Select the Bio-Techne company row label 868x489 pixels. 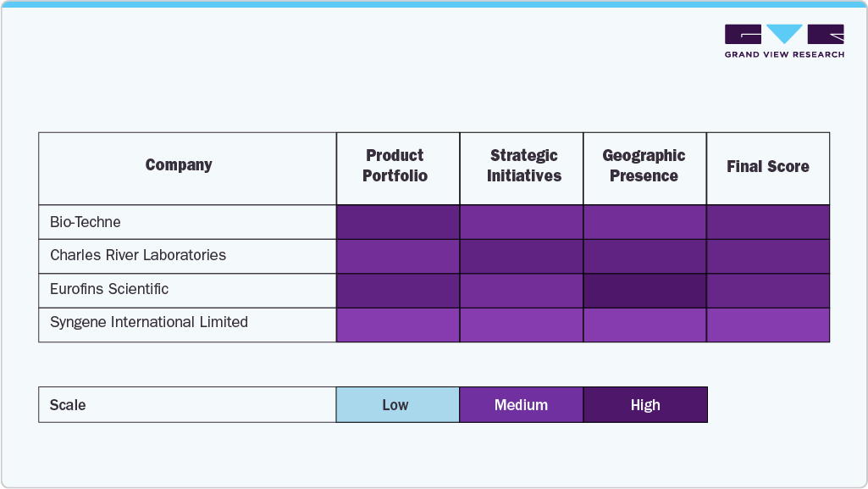tap(86, 222)
